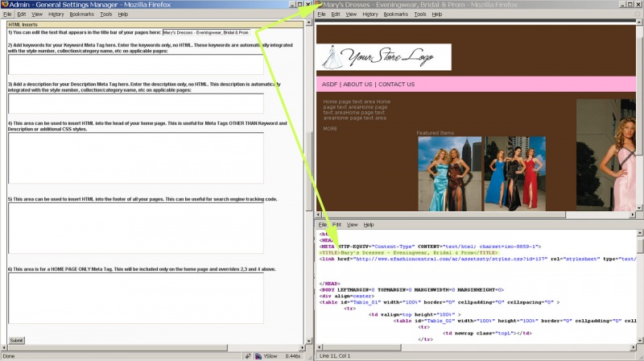Open View menu in Mary's Dresses window
Image resolution: width=644 pixels, height=361 pixels.
pos(351,14)
